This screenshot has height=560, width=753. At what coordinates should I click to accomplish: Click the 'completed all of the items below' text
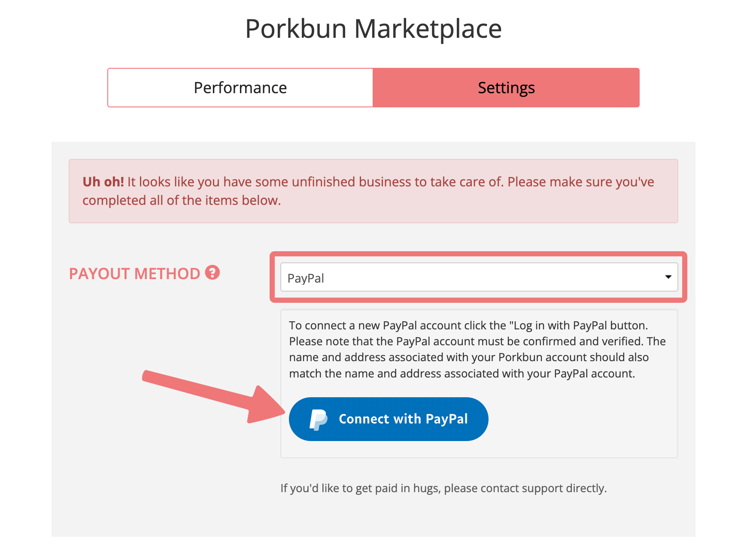tap(182, 201)
